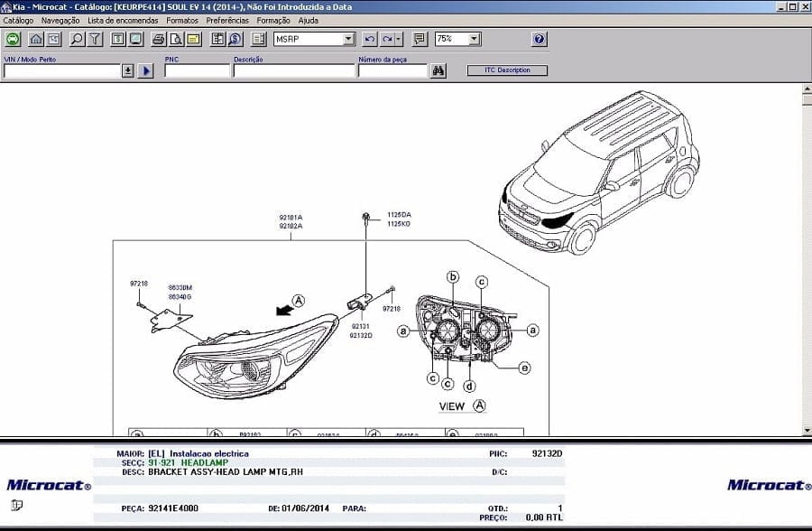Click part label 92131 in diagram
The image size is (812, 531).
point(360,326)
